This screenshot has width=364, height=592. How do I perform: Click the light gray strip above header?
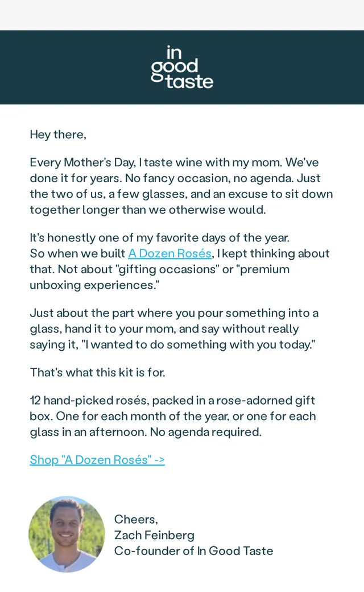(182, 15)
